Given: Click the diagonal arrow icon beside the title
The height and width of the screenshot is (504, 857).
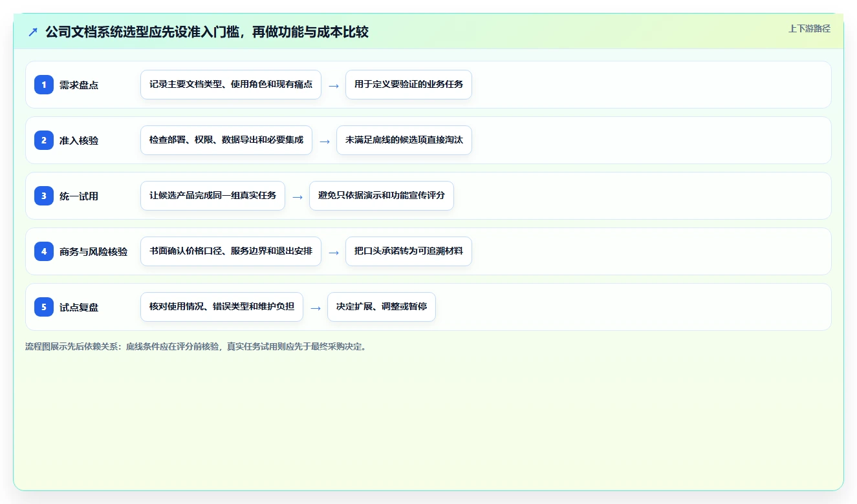Looking at the screenshot, I should [x=33, y=32].
